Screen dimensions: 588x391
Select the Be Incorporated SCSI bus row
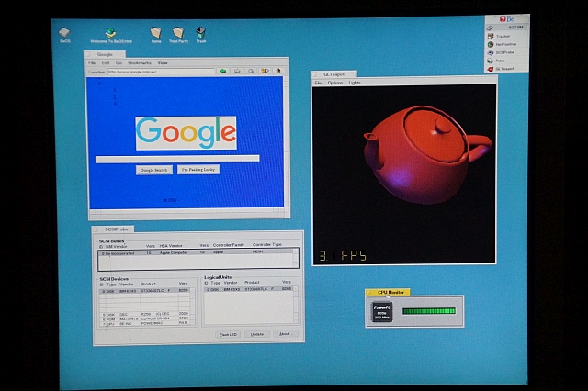click(x=196, y=253)
